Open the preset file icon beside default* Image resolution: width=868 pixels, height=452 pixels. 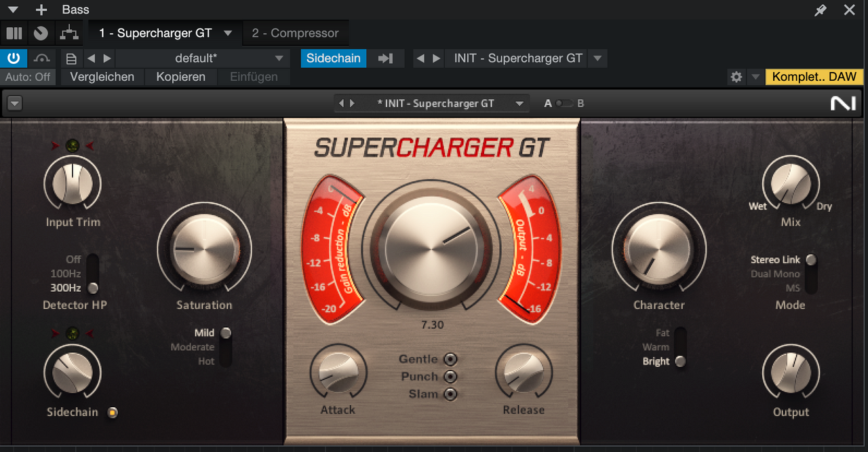pyautogui.click(x=71, y=58)
